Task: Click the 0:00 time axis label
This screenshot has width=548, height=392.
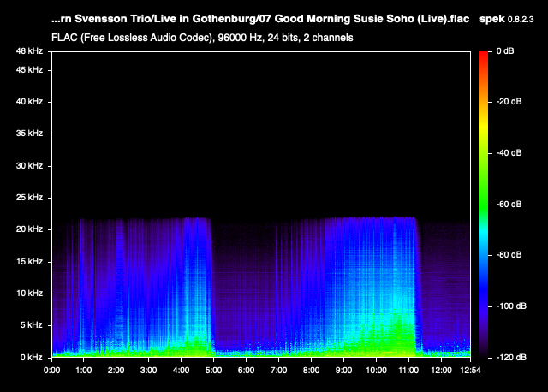Action: click(51, 371)
